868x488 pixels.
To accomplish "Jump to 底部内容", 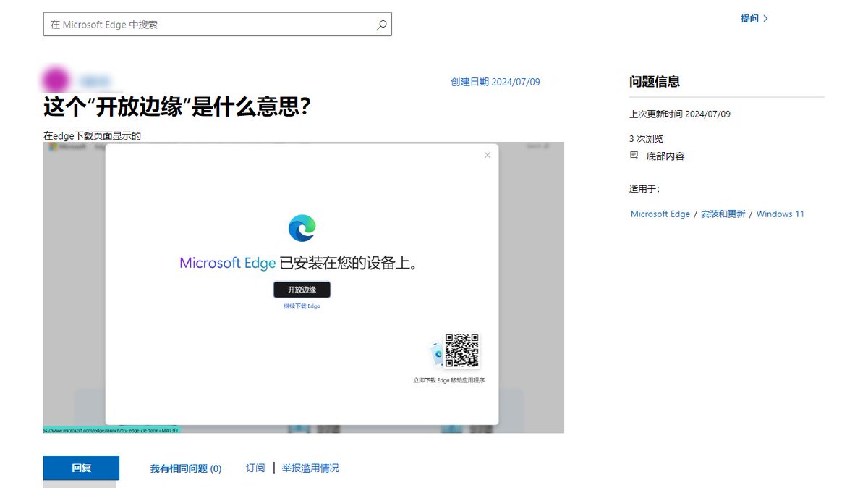I will tap(665, 156).
